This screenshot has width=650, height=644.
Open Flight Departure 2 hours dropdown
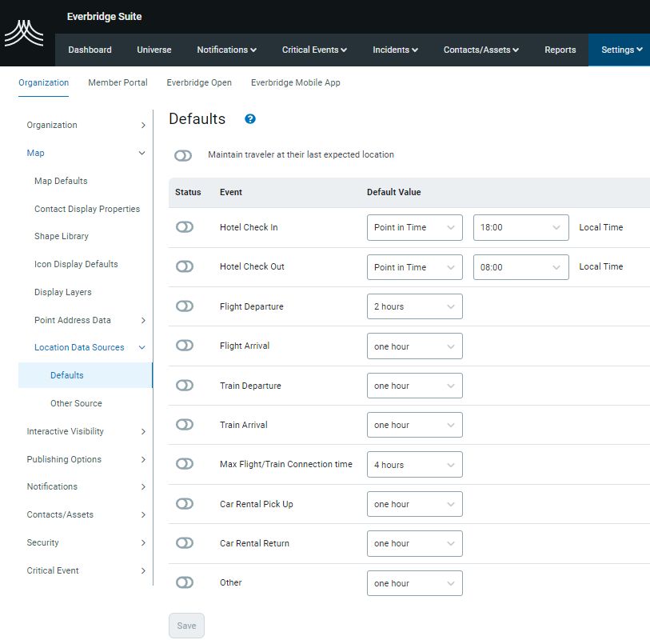pos(414,307)
